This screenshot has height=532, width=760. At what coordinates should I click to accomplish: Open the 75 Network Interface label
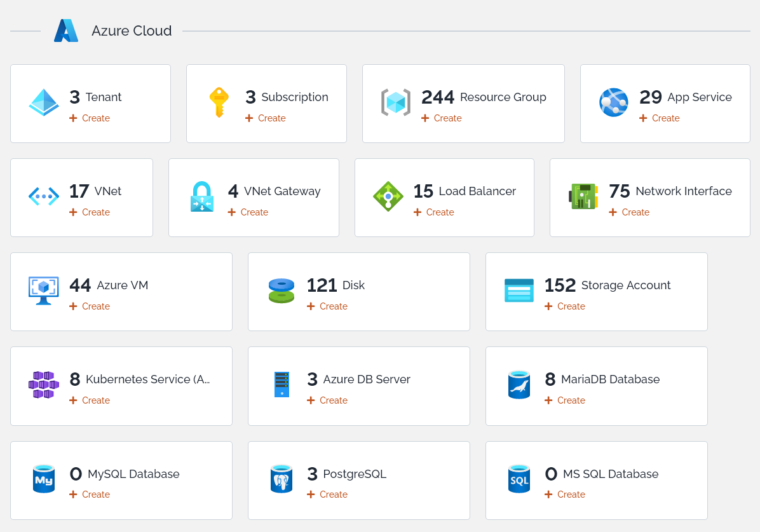pyautogui.click(x=670, y=191)
